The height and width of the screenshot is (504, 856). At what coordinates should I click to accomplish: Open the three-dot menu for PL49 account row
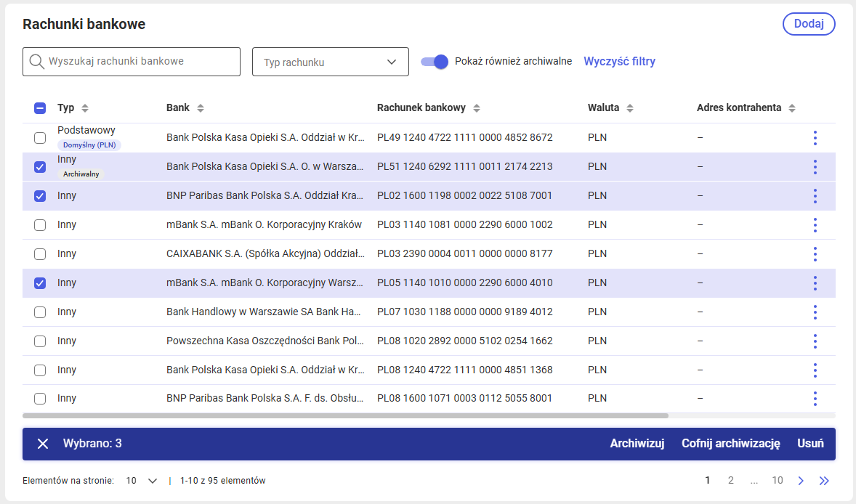[x=815, y=138]
